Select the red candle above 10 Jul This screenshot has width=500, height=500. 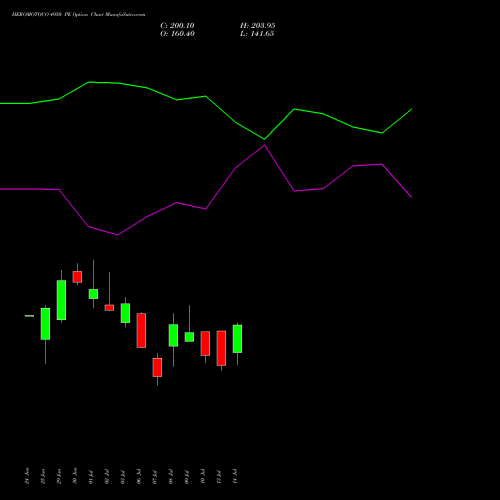click(x=205, y=343)
